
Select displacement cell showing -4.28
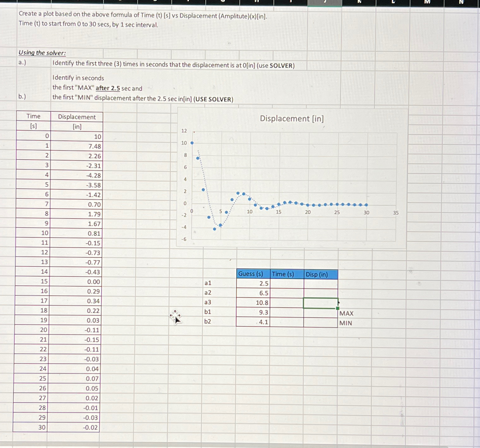(77, 175)
